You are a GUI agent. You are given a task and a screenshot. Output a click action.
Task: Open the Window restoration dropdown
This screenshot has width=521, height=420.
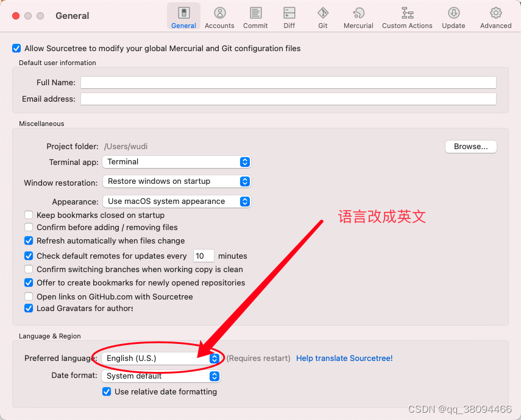click(176, 181)
